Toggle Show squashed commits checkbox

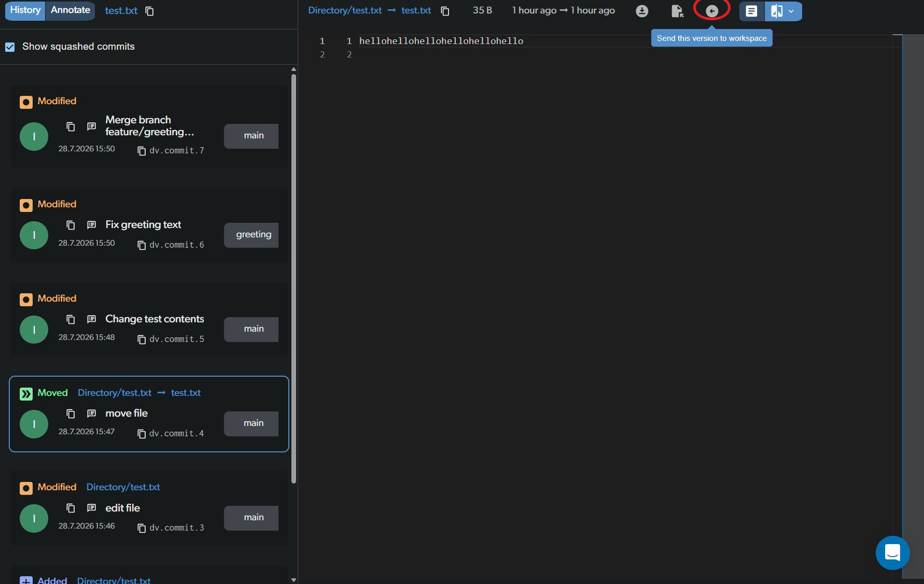coord(10,47)
